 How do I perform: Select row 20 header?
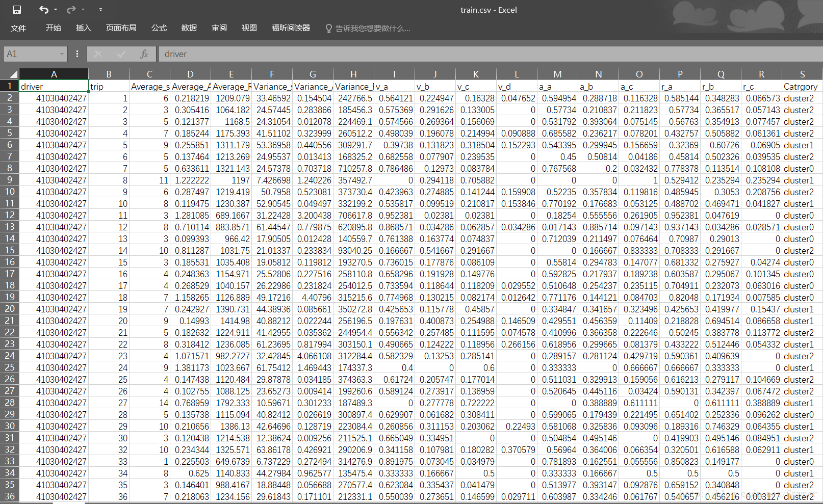pyautogui.click(x=9, y=309)
